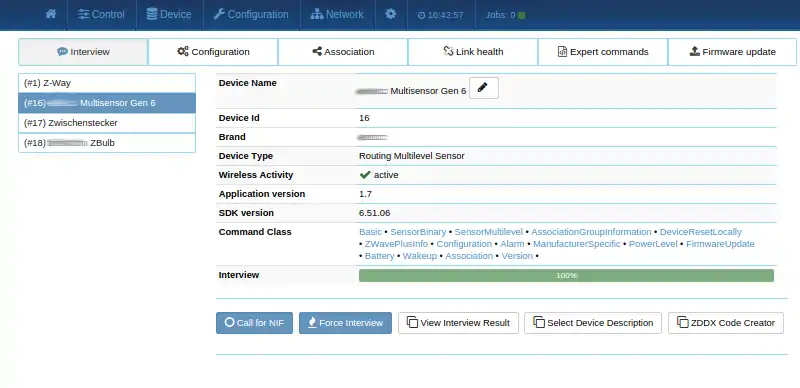The image size is (800, 388).
Task: Open the Control menu
Action: (x=101, y=14)
